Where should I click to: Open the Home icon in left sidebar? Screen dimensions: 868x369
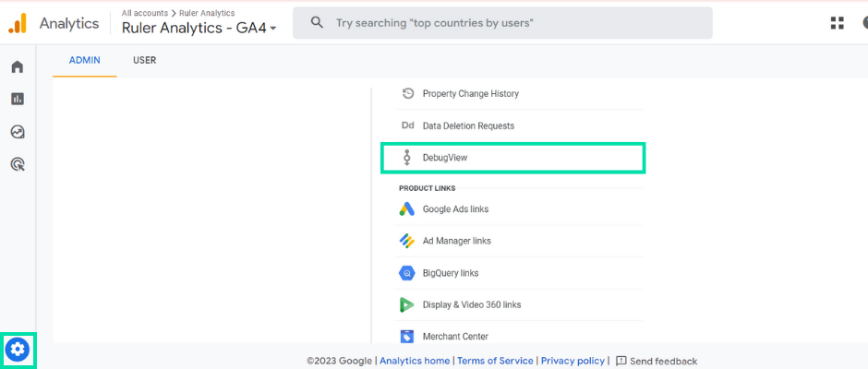[18, 67]
